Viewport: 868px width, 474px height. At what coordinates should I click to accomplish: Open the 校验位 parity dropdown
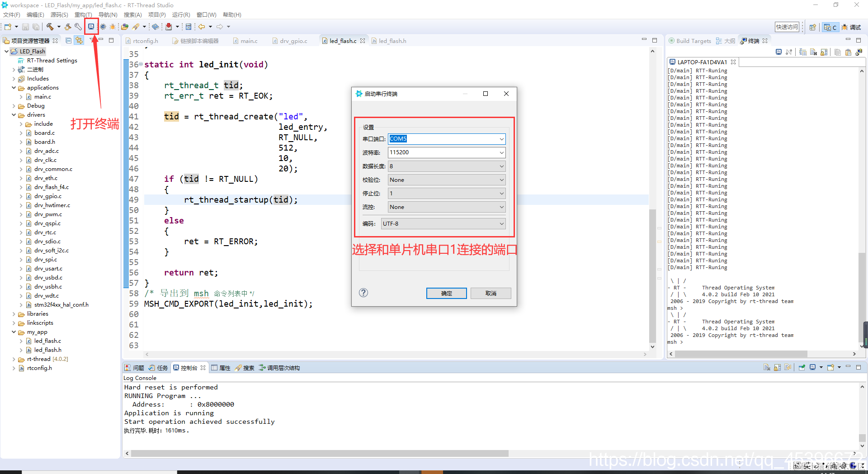pyautogui.click(x=447, y=180)
